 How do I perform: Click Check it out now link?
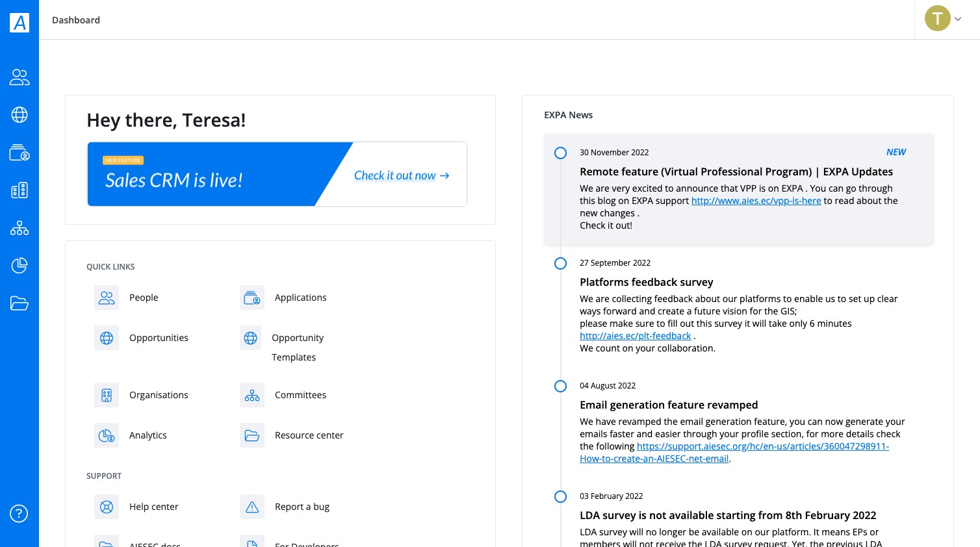(x=402, y=175)
